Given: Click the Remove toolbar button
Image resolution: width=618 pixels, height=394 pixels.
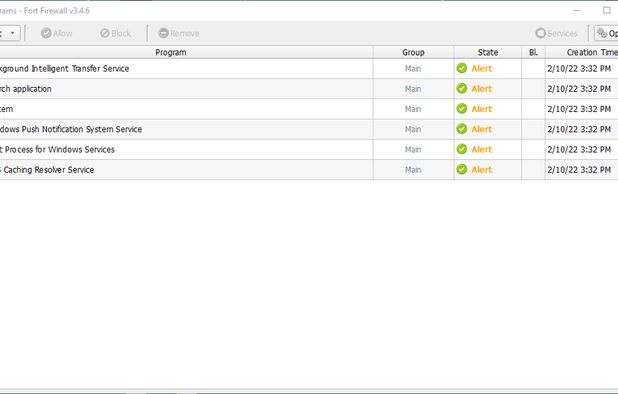Looking at the screenshot, I should coord(179,33).
